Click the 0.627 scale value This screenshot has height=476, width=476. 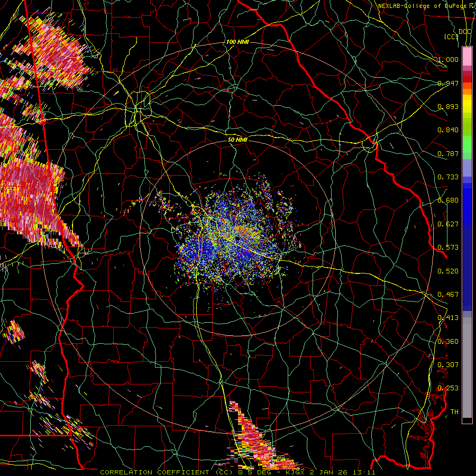click(x=448, y=224)
